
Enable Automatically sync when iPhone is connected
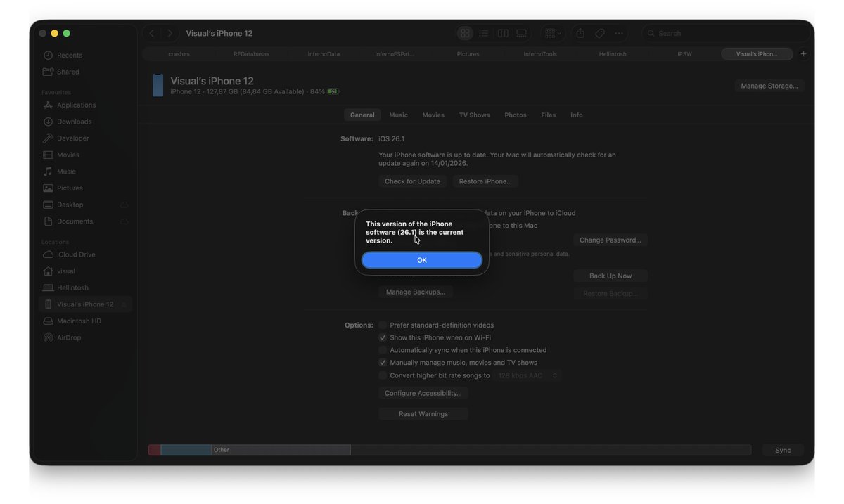tap(383, 350)
